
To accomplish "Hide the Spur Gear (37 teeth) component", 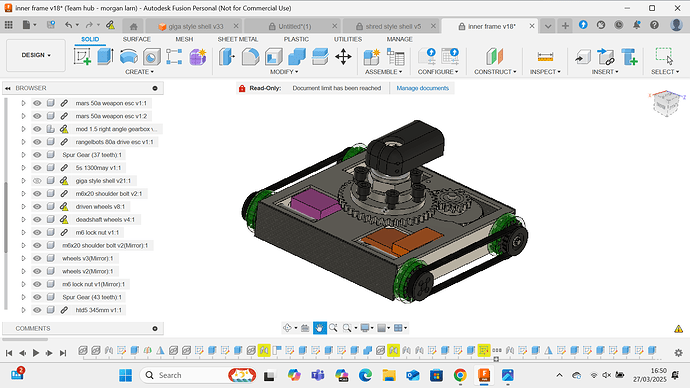I will 37,155.
